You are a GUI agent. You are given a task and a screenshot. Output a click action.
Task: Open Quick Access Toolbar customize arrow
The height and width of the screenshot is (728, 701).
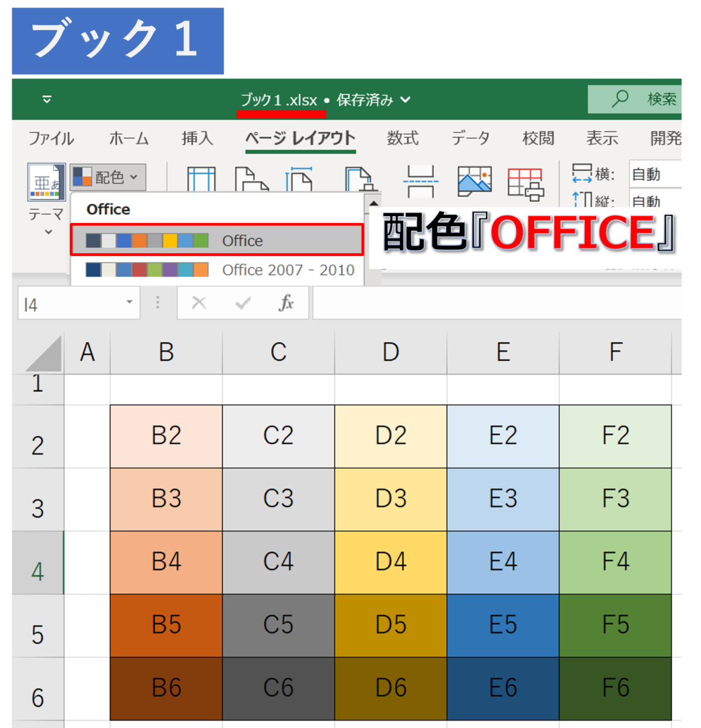[x=47, y=100]
